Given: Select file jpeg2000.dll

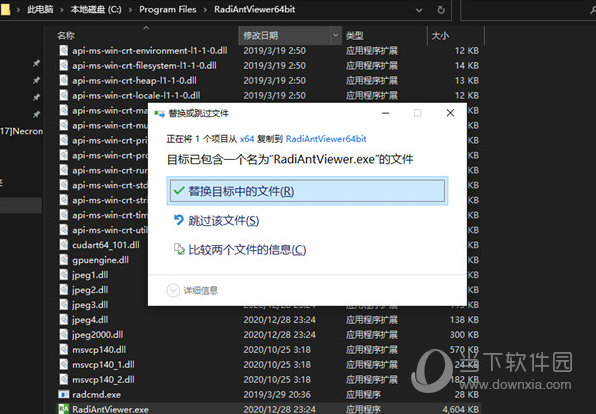Looking at the screenshot, I should pos(98,335).
